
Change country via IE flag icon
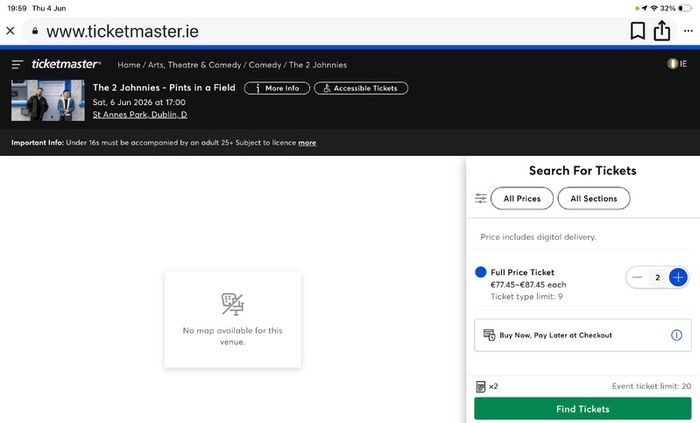[x=677, y=64]
